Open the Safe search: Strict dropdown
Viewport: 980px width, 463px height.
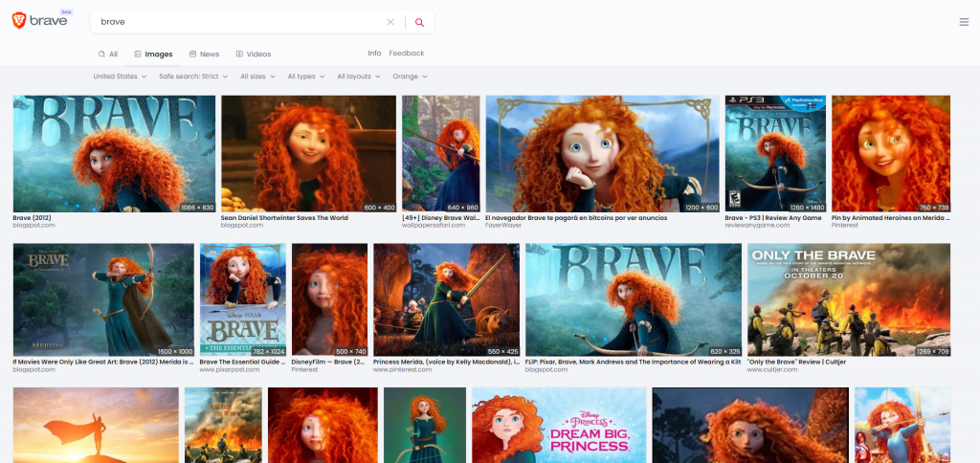[x=193, y=77]
